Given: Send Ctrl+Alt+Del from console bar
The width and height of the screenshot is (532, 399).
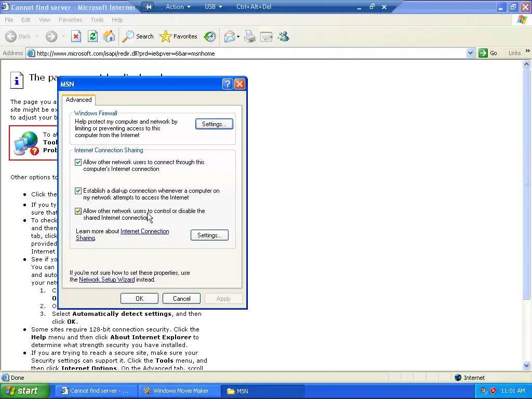Looking at the screenshot, I should (x=254, y=7).
